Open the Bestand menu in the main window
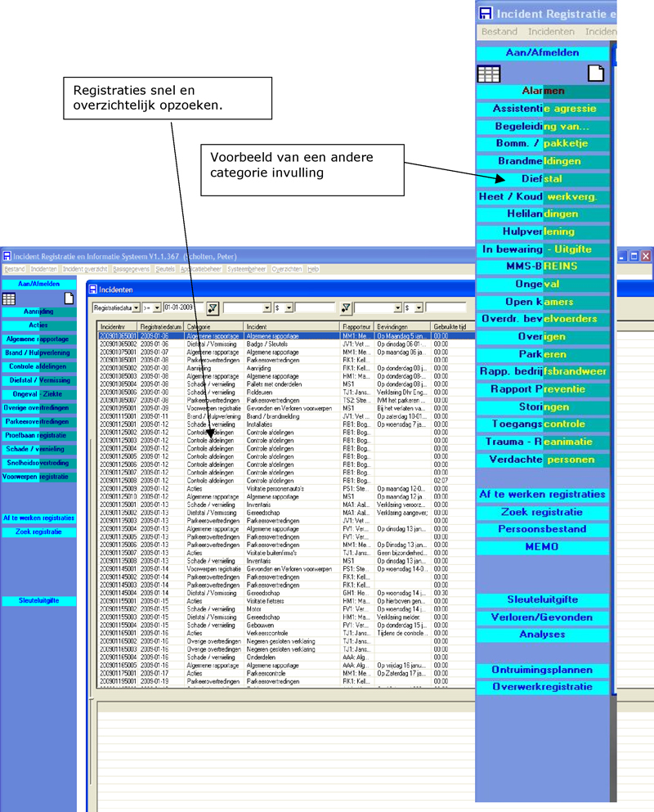Viewport: 654px width, 812px height. click(15, 269)
